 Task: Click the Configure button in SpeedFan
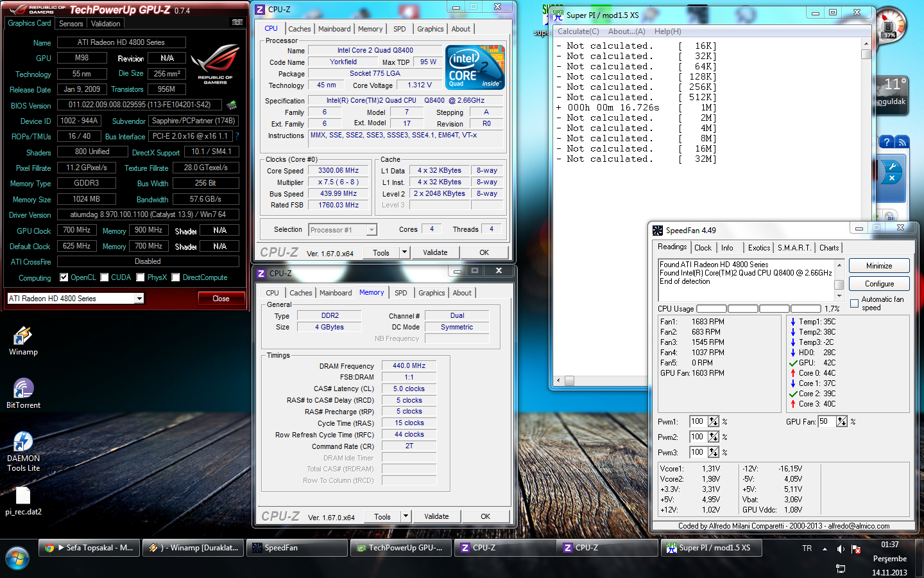click(879, 284)
